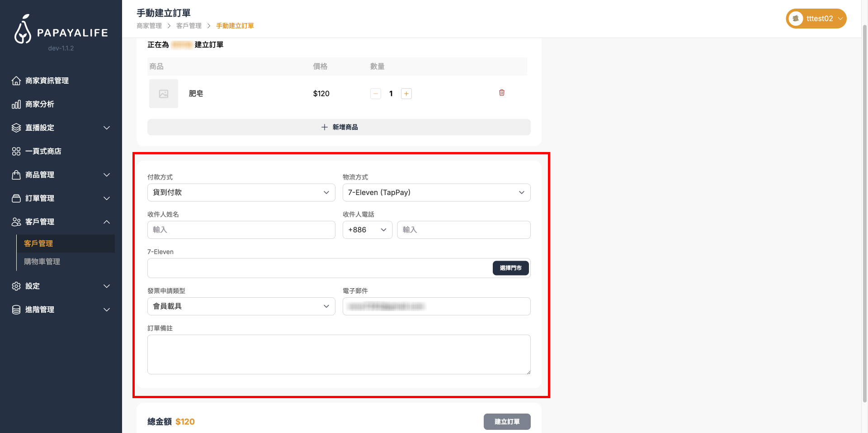This screenshot has width=868, height=433.
Task: Focus the 收件人姓名 input field
Action: point(241,230)
